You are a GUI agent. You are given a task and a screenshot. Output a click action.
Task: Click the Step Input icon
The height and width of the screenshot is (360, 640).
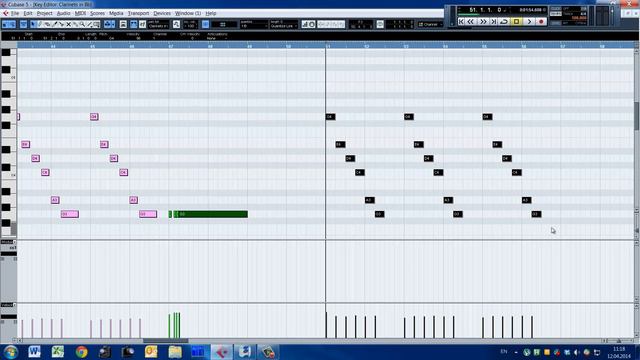click(305, 24)
